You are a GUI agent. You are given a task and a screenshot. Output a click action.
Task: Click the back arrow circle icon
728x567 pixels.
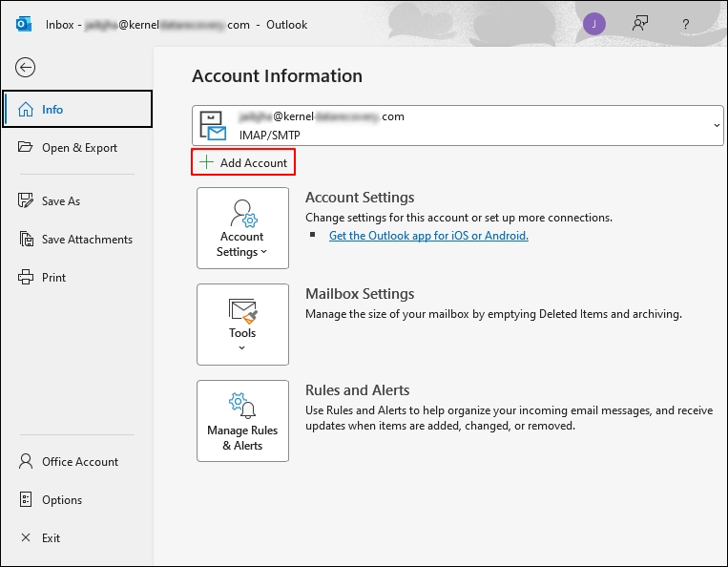point(25,68)
